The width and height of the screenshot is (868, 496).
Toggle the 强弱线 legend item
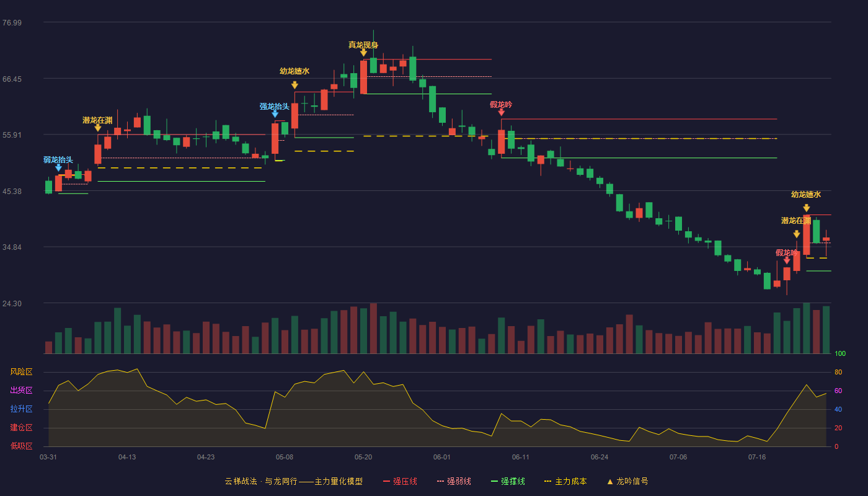[x=454, y=481]
